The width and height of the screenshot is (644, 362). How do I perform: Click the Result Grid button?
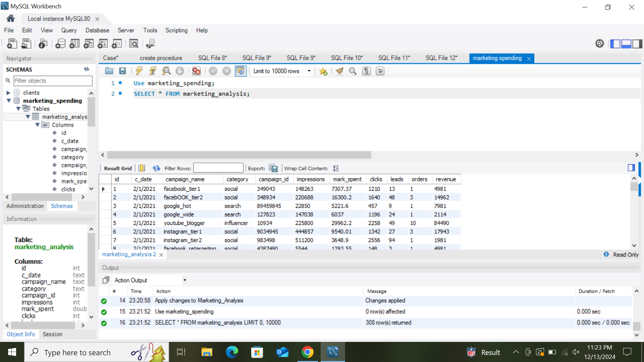[x=118, y=168]
